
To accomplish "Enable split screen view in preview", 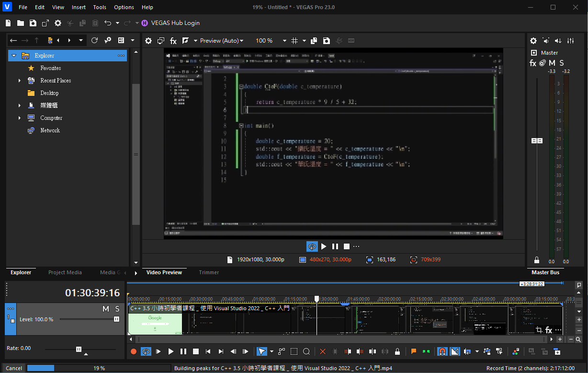I will tap(185, 41).
